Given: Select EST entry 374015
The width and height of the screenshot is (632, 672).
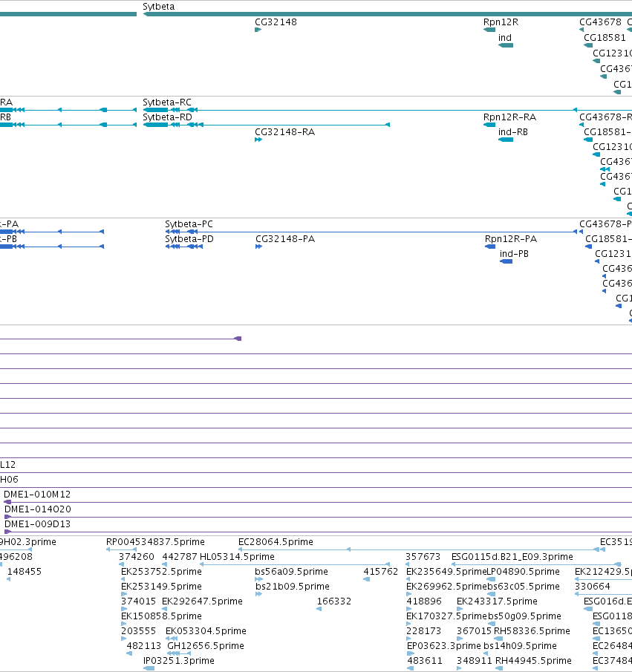Looking at the screenshot, I should pos(138,601).
